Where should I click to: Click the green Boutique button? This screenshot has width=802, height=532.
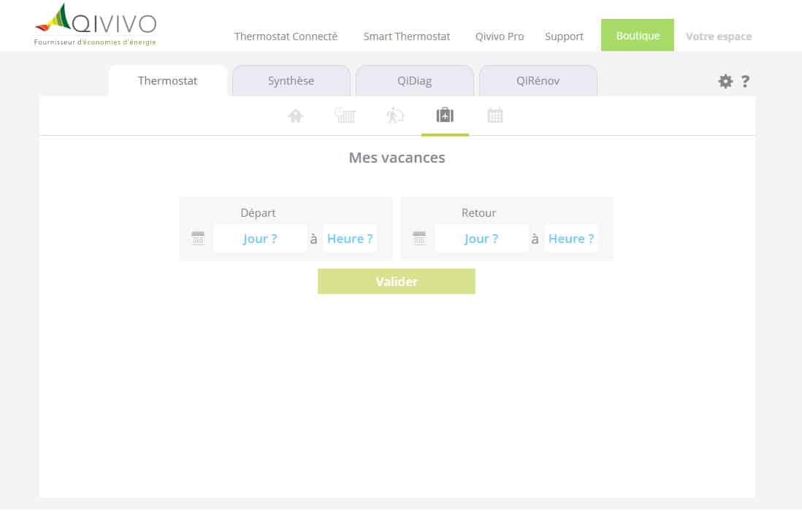pyautogui.click(x=638, y=35)
